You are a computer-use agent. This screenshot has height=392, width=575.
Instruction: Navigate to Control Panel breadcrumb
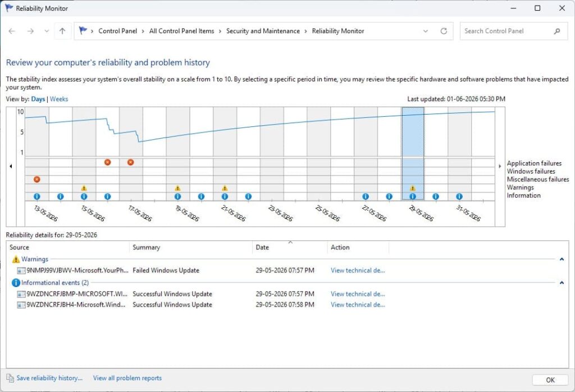117,31
